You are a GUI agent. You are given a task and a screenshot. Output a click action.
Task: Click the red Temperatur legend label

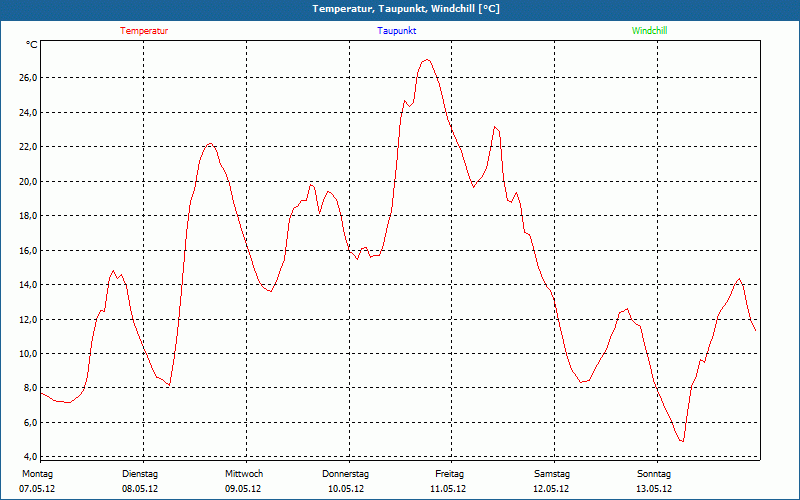144,31
